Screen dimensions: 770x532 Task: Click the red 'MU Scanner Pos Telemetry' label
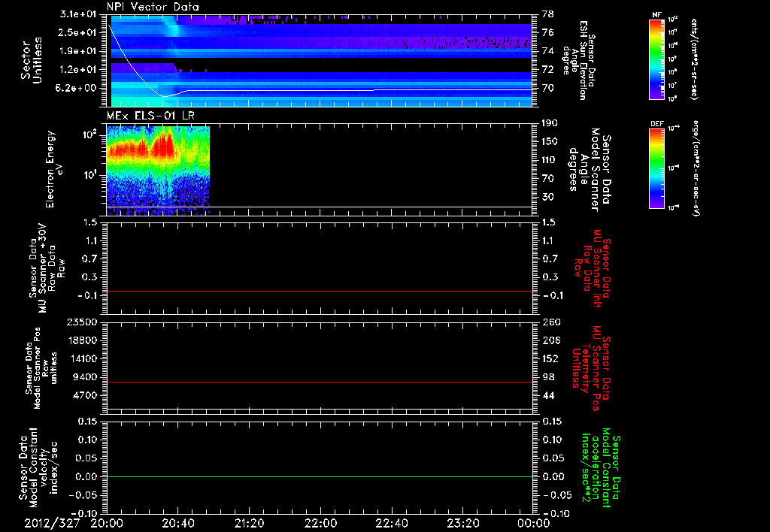[591, 368]
